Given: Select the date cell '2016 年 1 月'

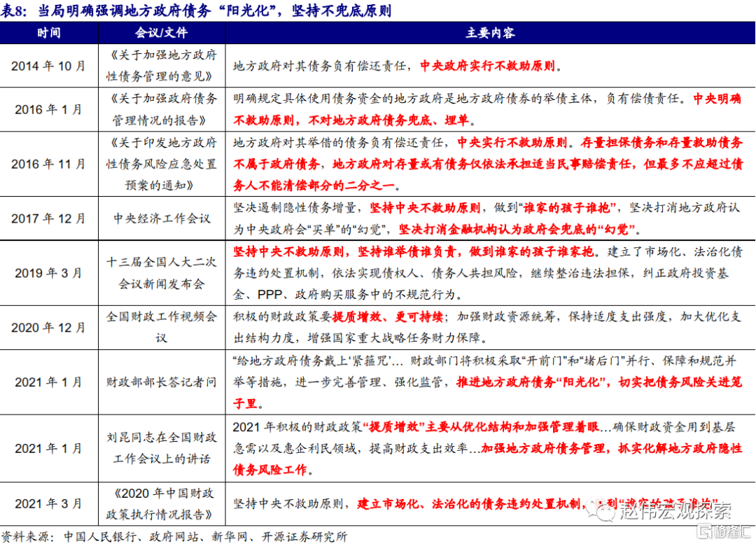Looking at the screenshot, I should tap(49, 109).
